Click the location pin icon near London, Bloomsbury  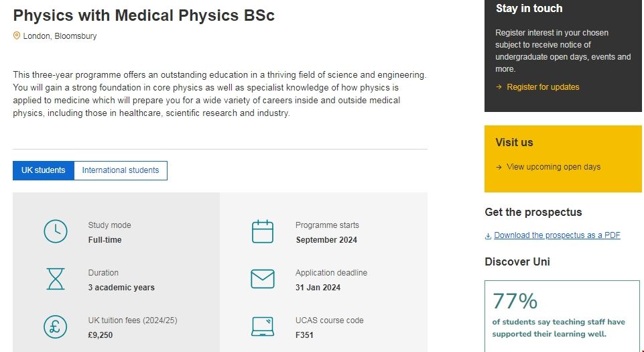pos(17,36)
